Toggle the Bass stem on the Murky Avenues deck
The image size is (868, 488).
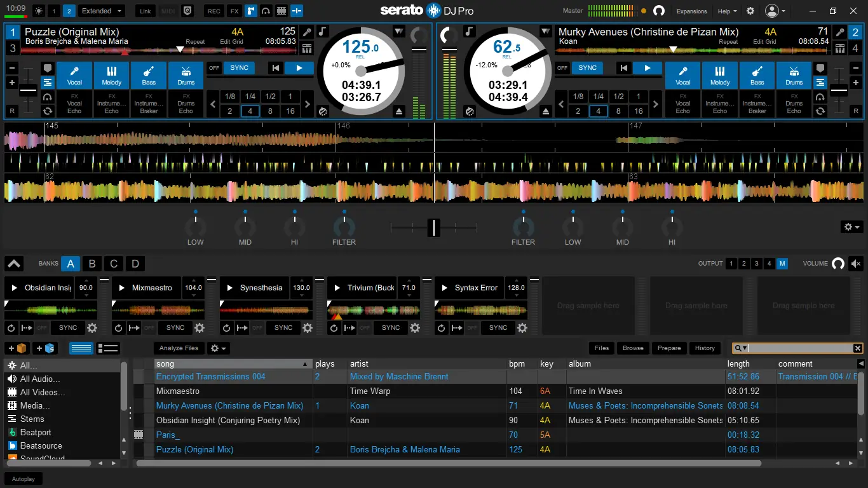tap(757, 75)
